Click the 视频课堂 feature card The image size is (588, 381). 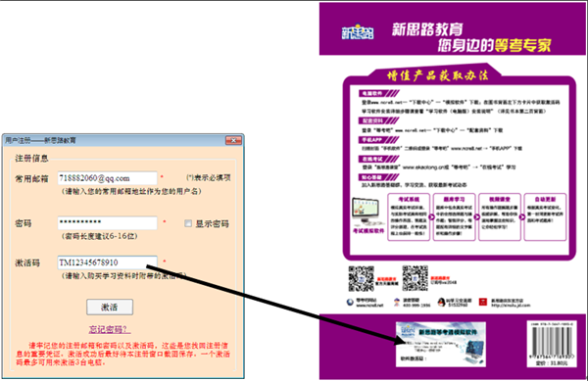(x=500, y=216)
